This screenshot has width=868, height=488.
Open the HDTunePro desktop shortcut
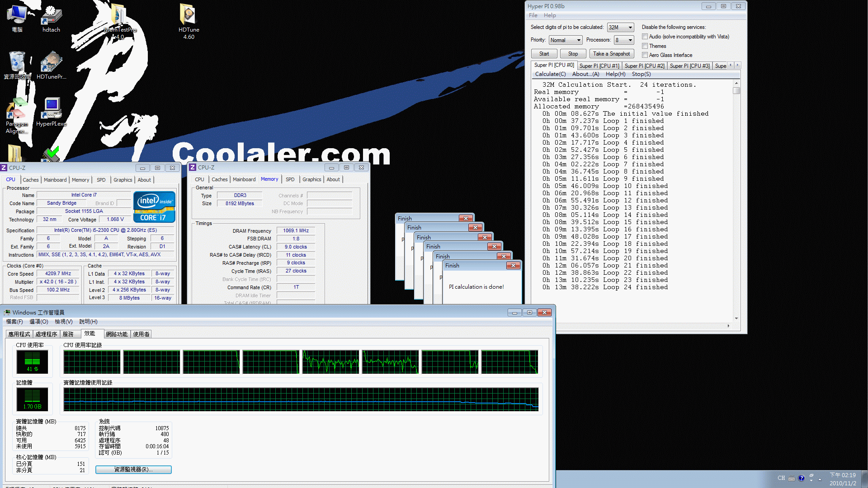coord(51,65)
